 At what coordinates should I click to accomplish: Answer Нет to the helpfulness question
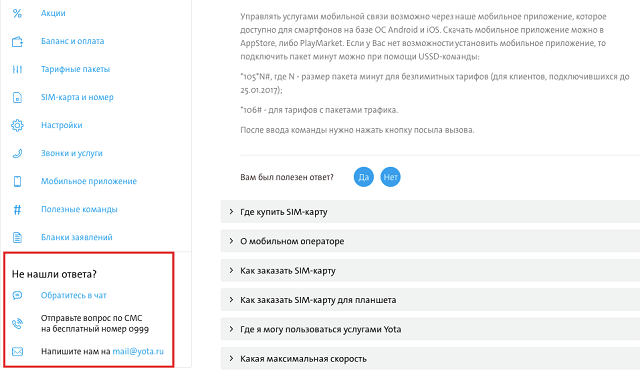[391, 177]
